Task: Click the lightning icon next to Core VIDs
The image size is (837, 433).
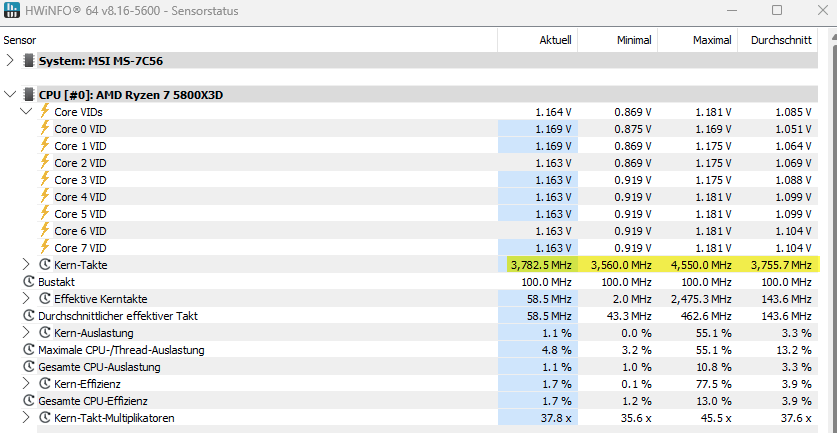Action: (x=45, y=111)
